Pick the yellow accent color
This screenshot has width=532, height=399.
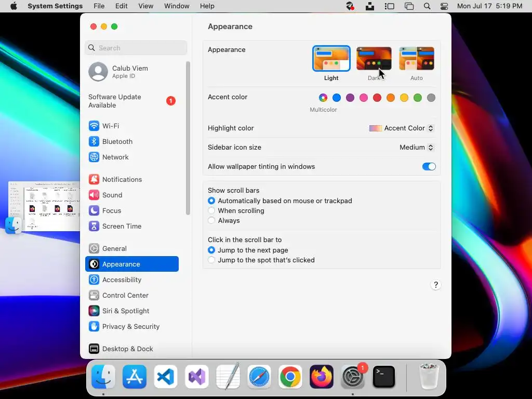pyautogui.click(x=404, y=98)
